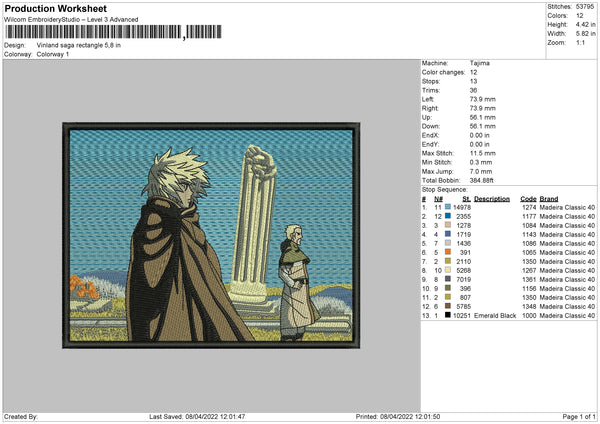The width and height of the screenshot is (600, 424).
Task: Select the black swatch for Emerald Black
Action: [x=448, y=315]
